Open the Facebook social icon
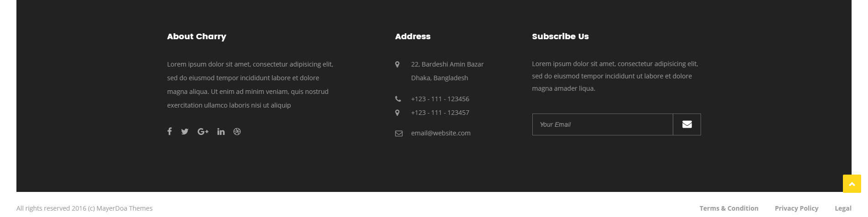Viewport: 868px width, 217px height. 169,131
